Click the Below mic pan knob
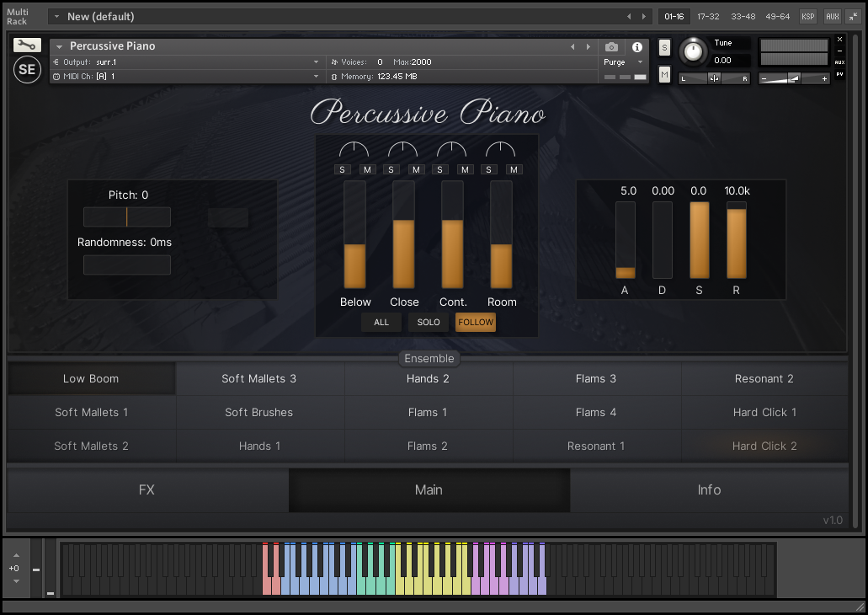This screenshot has width=868, height=615. click(354, 150)
